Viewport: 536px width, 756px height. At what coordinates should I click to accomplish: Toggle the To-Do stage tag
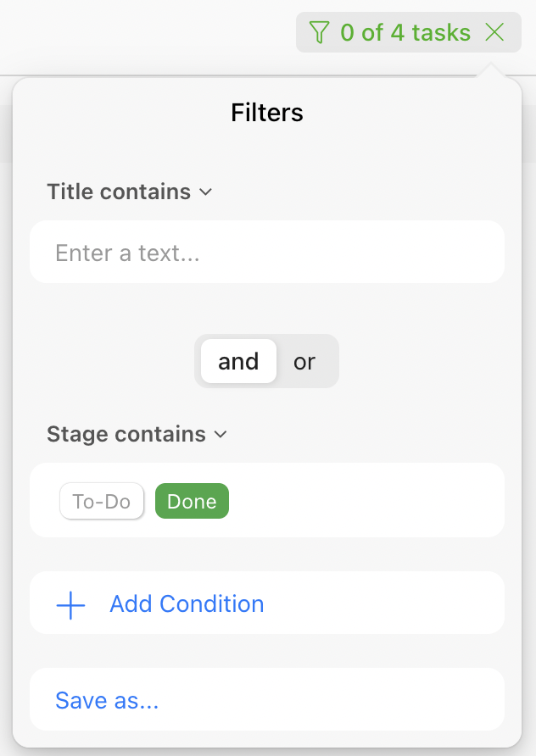(102, 502)
